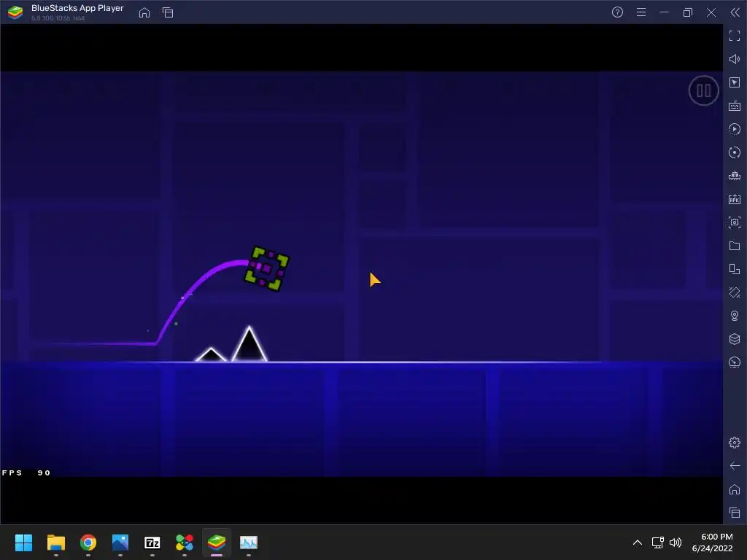Open File Explorer from taskbar
This screenshot has height=560, width=747.
point(55,542)
